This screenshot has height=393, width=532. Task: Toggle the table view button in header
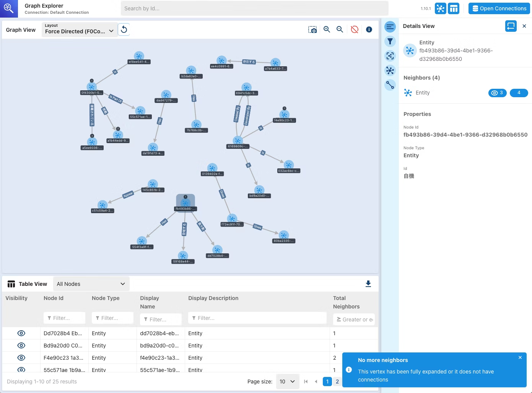pos(454,8)
